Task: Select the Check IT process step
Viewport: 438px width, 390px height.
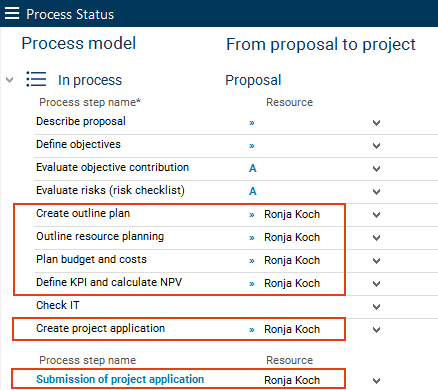Action: tap(58, 305)
